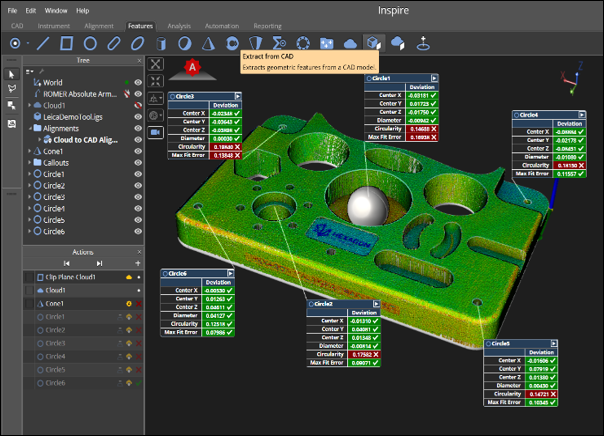Expand the Cloud1 tree item
This screenshot has height=436, width=604.
pos(29,105)
